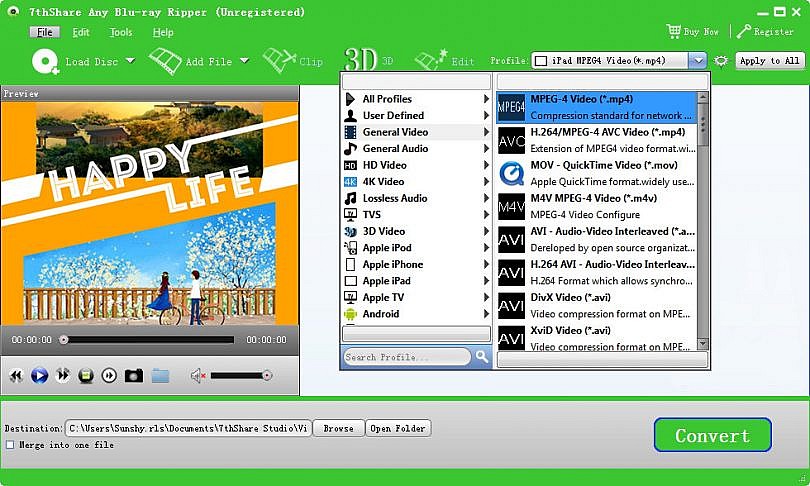Open the Tools menu

pos(121,33)
